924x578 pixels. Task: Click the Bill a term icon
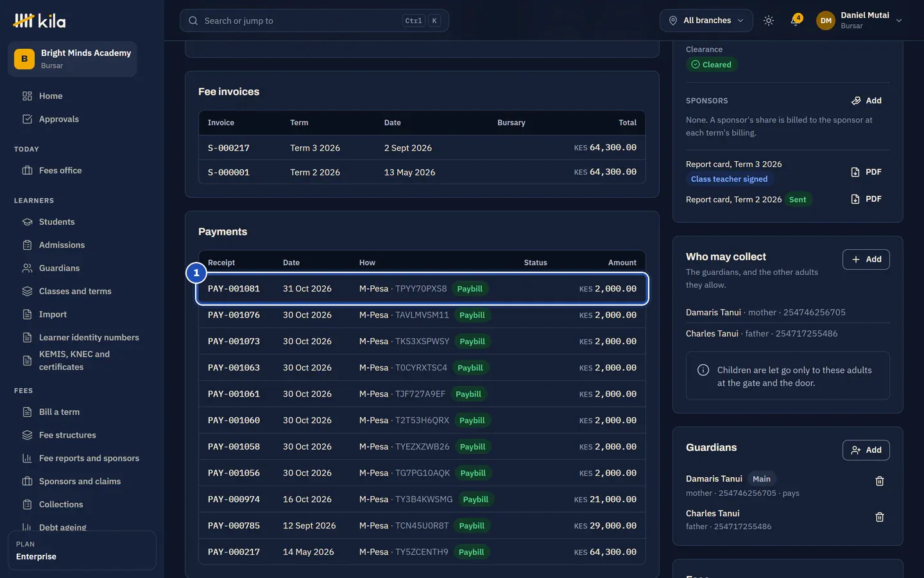pos(27,412)
